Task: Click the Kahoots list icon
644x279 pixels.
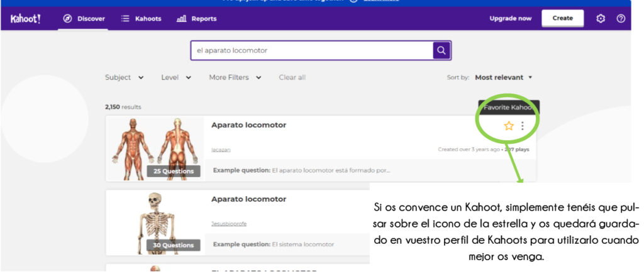Action: [x=125, y=19]
